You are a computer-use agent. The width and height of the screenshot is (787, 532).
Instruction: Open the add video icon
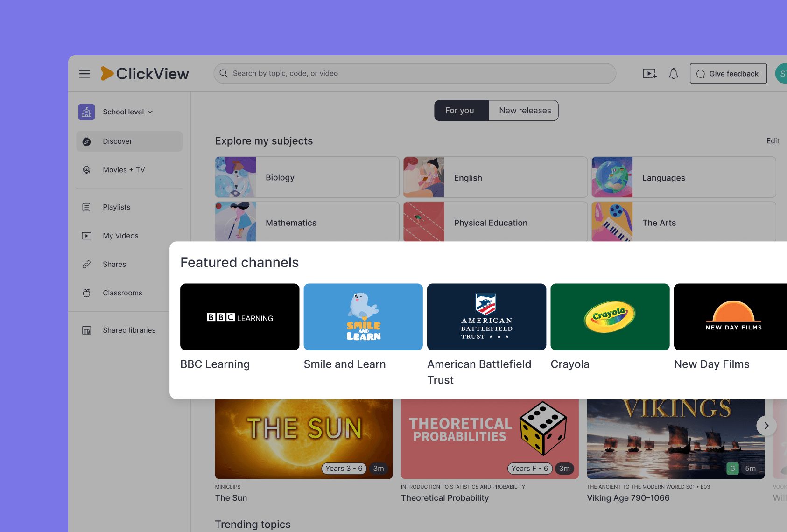649,74
